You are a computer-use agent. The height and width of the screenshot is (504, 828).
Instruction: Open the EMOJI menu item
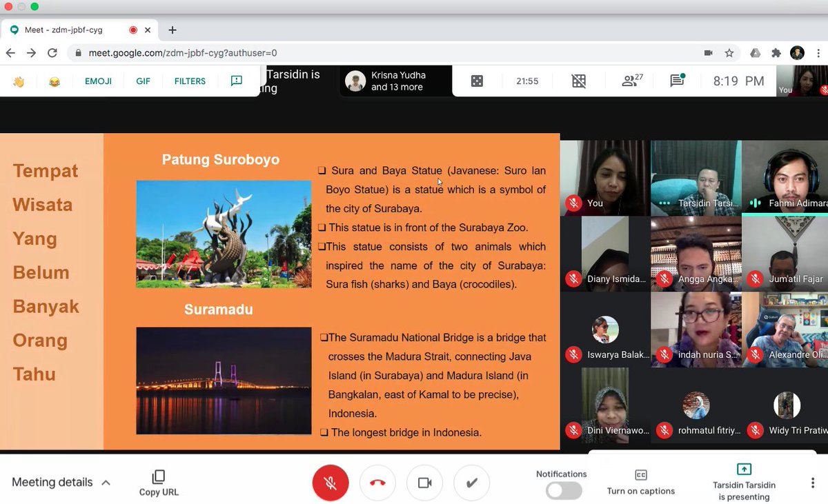98,81
